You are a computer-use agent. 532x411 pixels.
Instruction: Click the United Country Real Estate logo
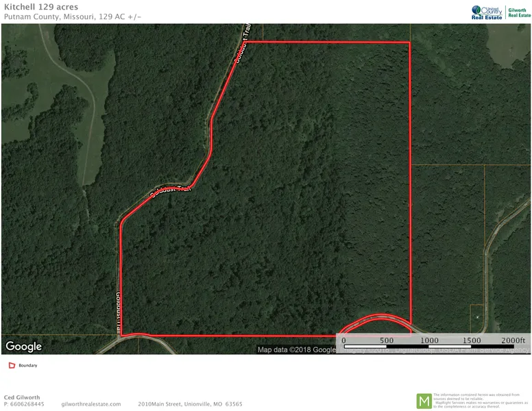[487, 12]
